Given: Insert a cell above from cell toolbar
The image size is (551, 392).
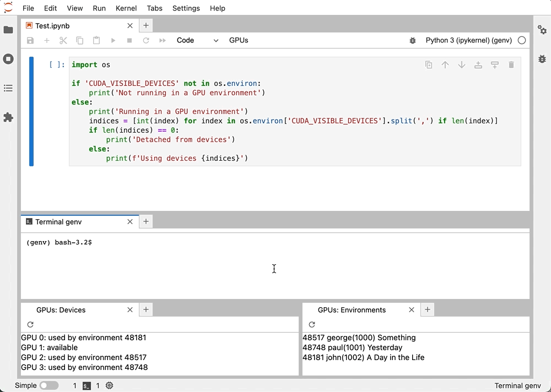Looking at the screenshot, I should point(478,64).
